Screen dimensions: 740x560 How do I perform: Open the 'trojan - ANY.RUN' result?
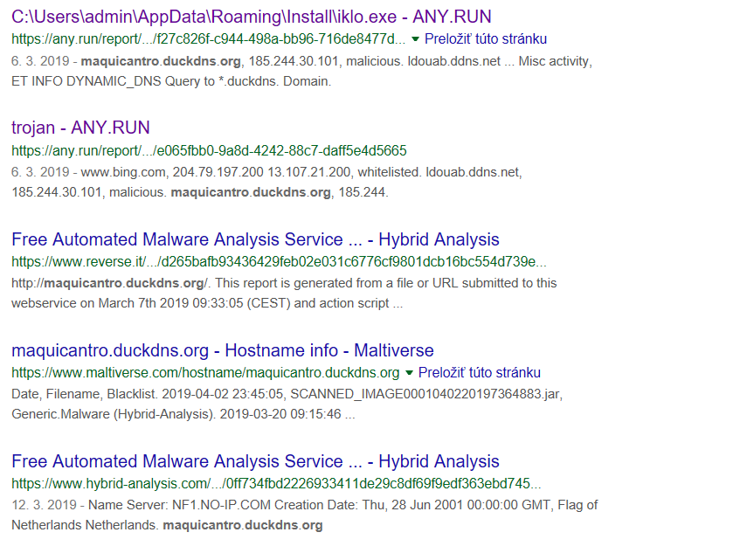[80, 128]
